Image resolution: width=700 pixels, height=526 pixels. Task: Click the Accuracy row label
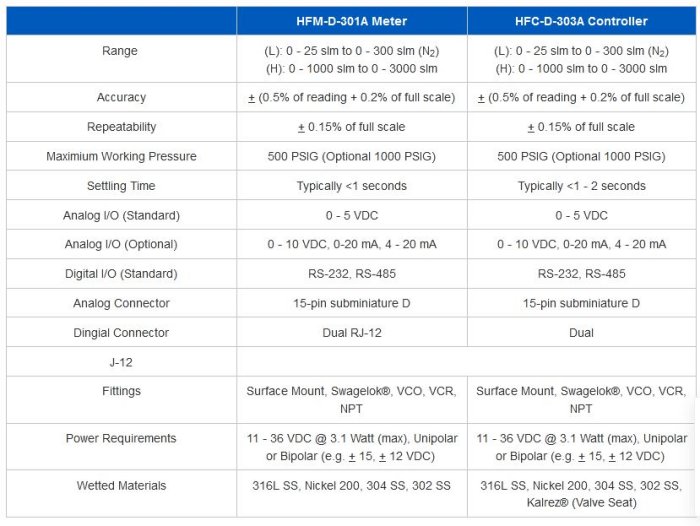tap(121, 98)
